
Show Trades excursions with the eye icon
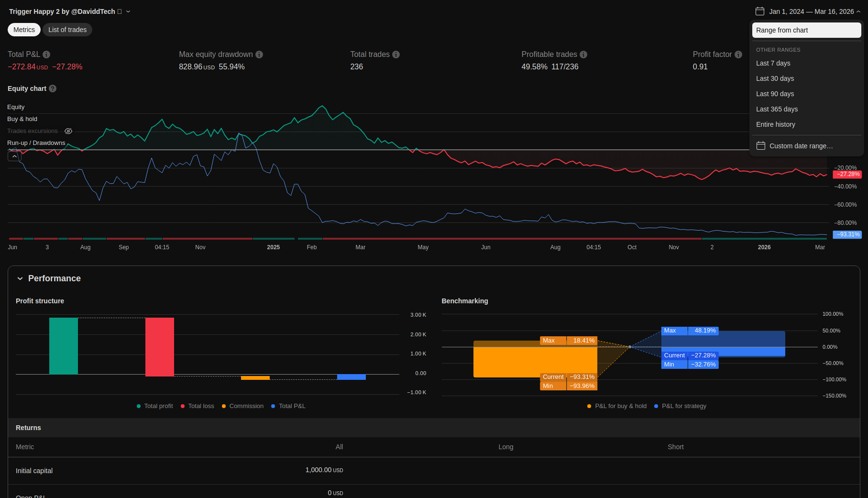tap(68, 131)
